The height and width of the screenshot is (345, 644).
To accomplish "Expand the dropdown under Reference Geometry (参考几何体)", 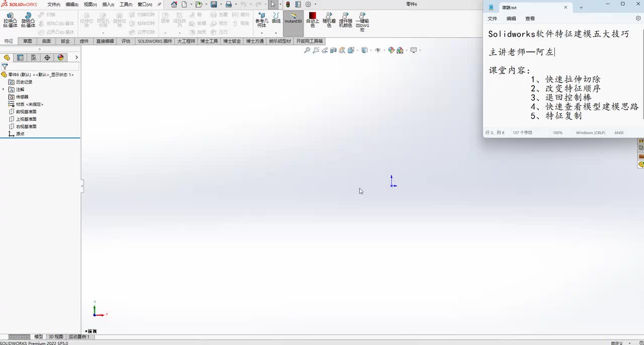I will point(261,33).
